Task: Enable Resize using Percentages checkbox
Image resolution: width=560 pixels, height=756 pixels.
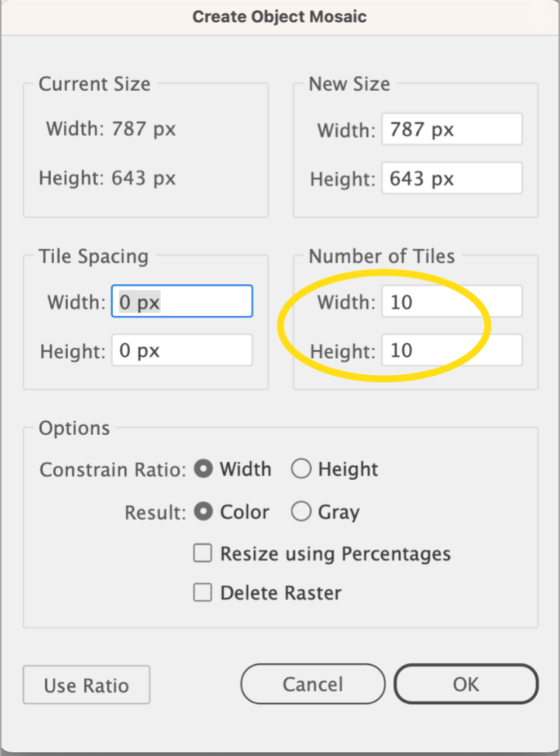Action: (x=203, y=554)
